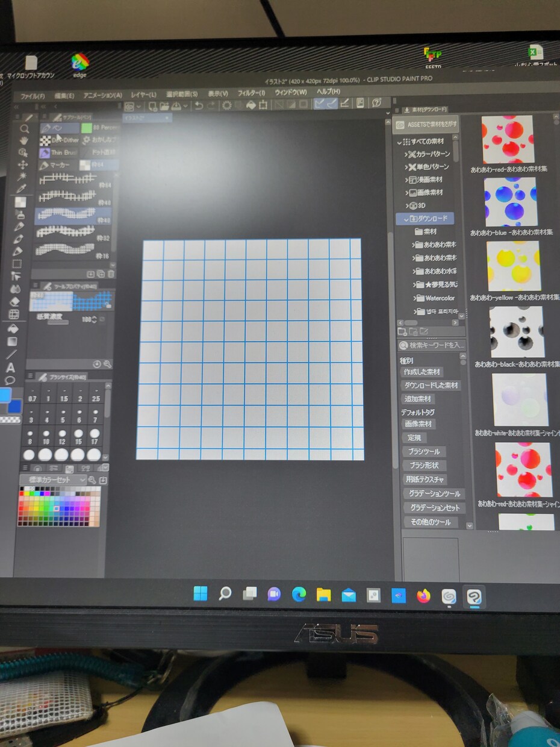Expand the 単色パターン tree node
This screenshot has width=560, height=747.
pos(406,167)
